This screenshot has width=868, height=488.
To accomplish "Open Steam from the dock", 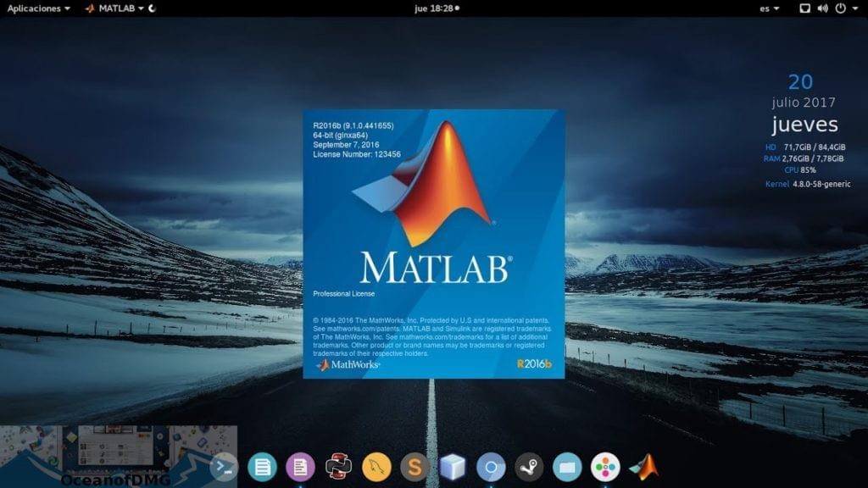I will 531,465.
